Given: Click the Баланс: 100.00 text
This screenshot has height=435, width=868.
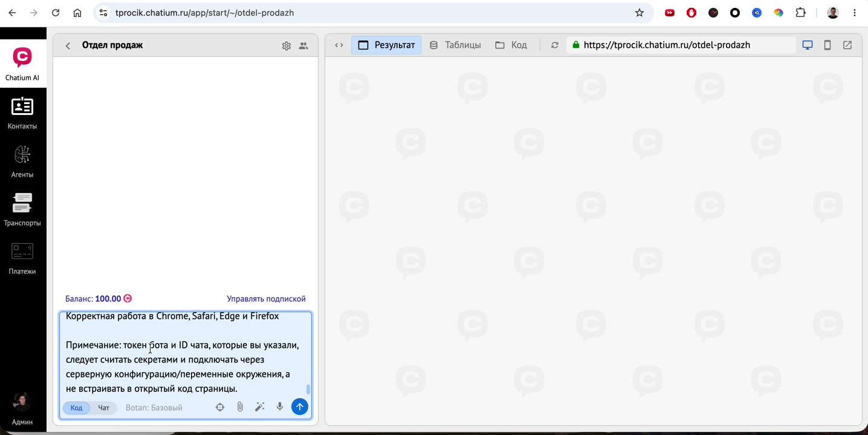Looking at the screenshot, I should [x=93, y=299].
